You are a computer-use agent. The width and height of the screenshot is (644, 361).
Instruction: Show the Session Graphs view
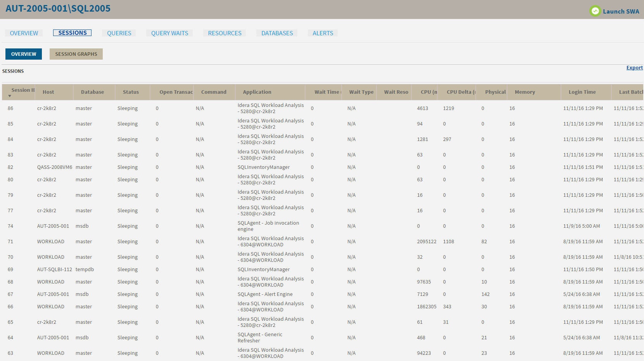(76, 54)
